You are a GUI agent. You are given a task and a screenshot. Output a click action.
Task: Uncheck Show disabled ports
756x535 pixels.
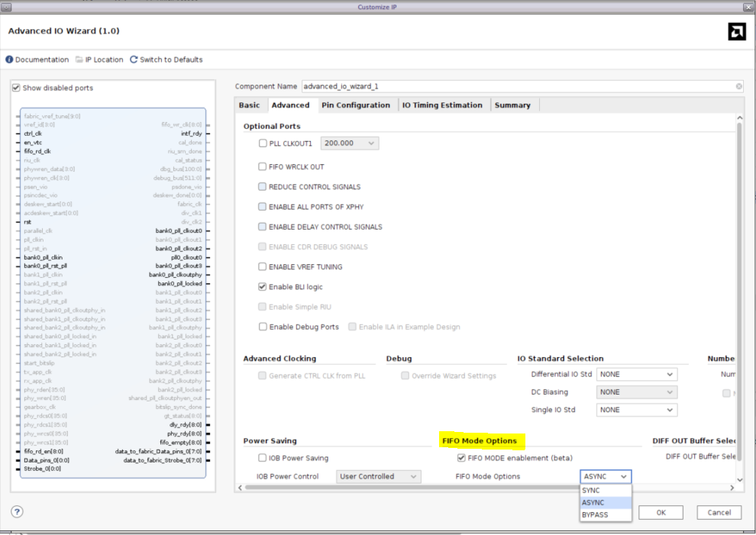[16, 87]
